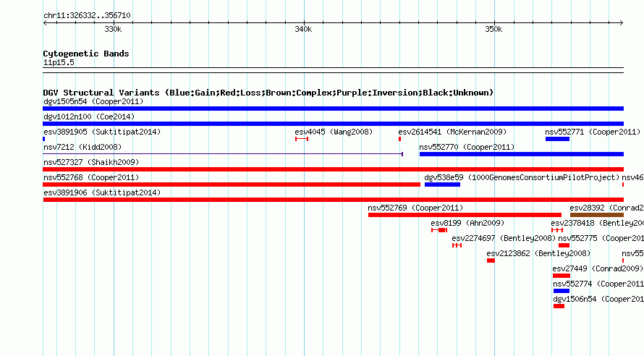
Task: Click the 340k ruler tick label
Action: tap(303, 30)
